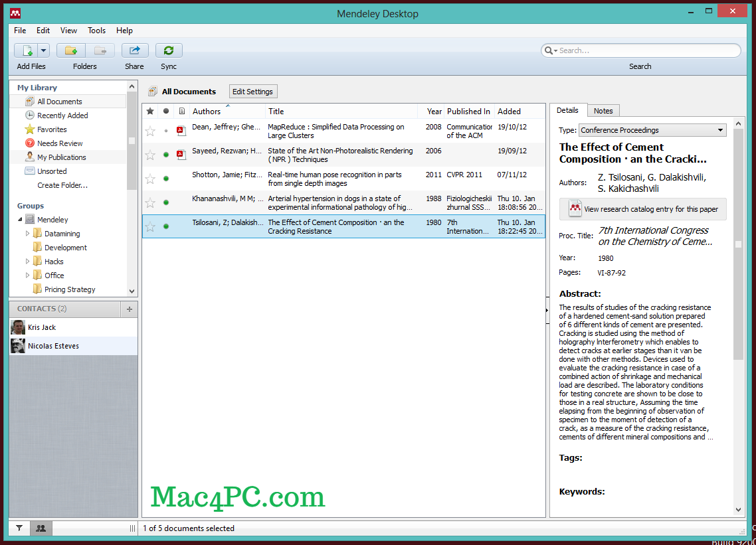Open the File menu
Screen dimensions: 756x545
pos(20,31)
